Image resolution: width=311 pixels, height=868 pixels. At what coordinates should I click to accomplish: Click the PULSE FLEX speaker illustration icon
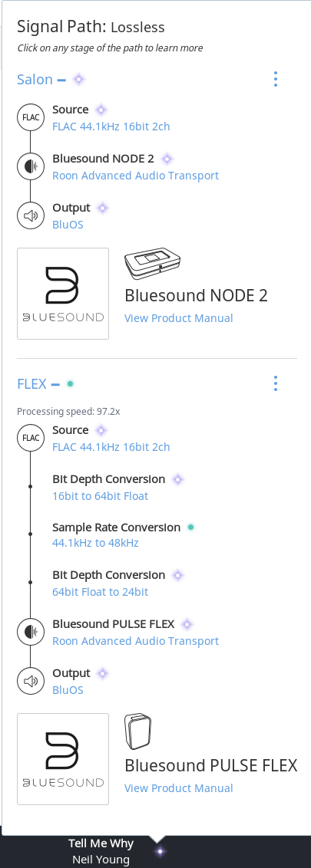click(138, 732)
